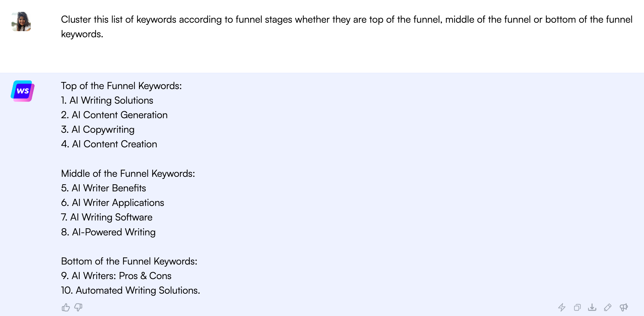Download the response via the download icon

coord(592,308)
